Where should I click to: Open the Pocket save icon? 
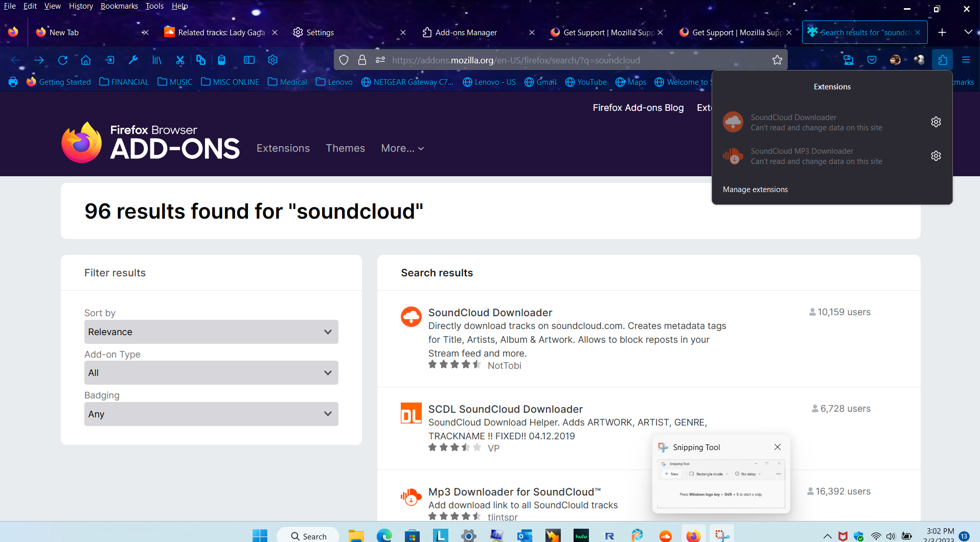tap(872, 60)
